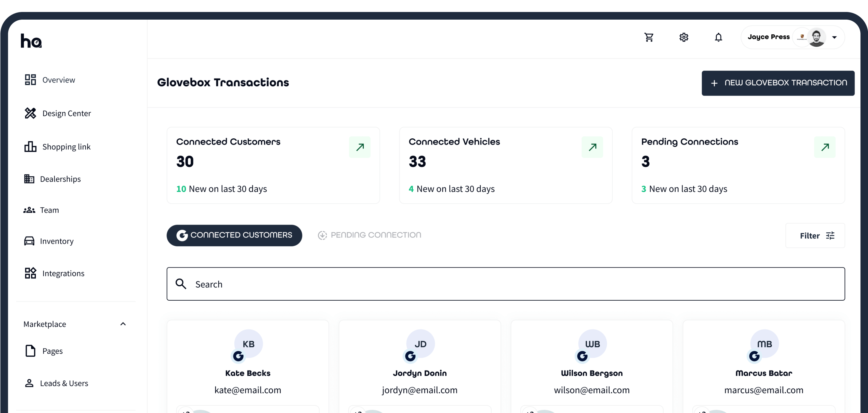Switch to Pending Connection tab
Screen dimensions: 868x413
[369, 235]
